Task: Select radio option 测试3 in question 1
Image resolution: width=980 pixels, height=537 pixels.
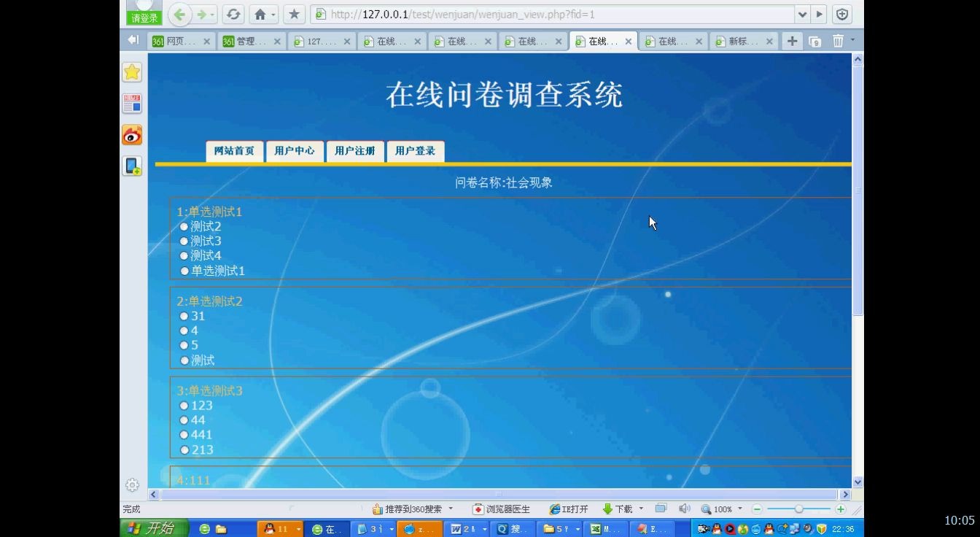Action: [184, 241]
